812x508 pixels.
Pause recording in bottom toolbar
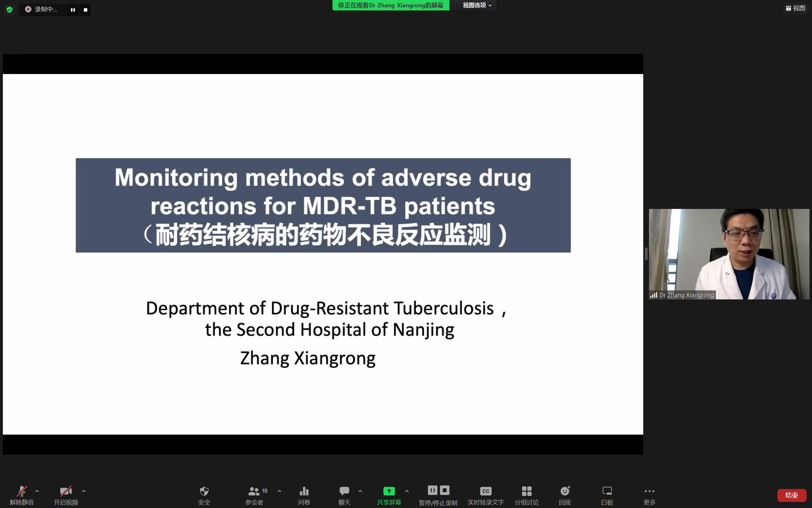[433, 490]
